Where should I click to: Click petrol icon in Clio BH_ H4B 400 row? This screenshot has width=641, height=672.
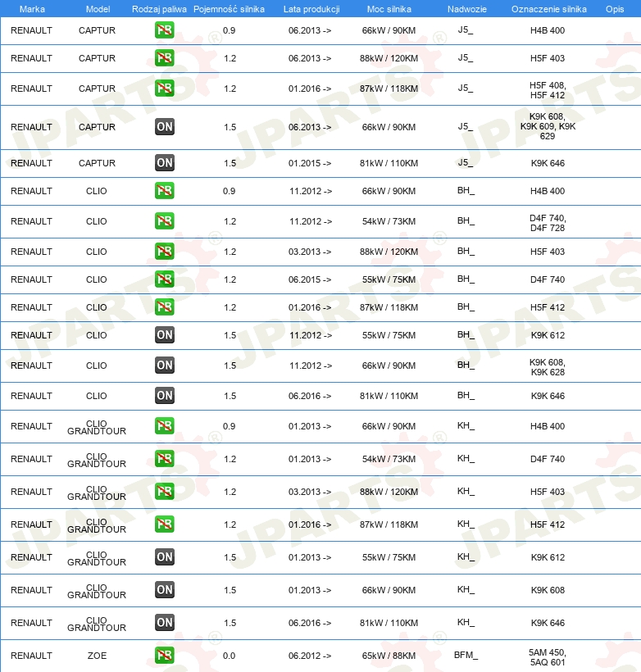click(x=165, y=191)
